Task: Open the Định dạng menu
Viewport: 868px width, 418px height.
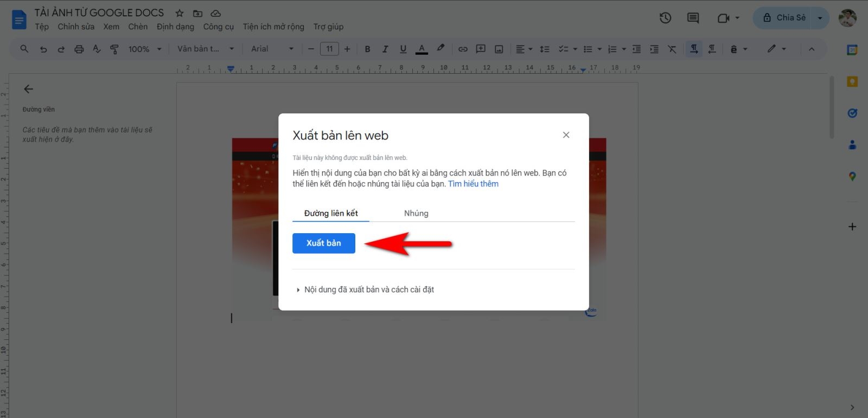Action: [x=175, y=27]
